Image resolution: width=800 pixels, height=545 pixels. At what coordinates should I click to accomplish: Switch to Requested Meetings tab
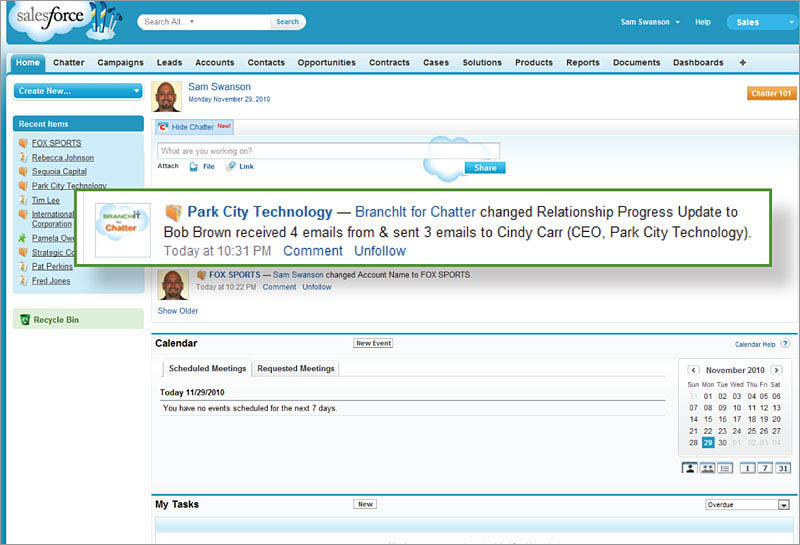coord(296,368)
